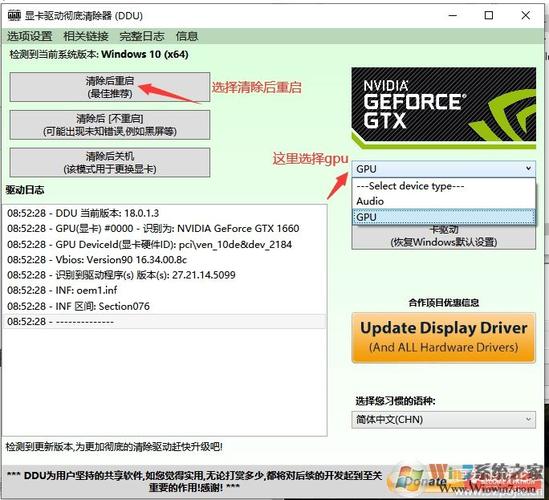
Task: Open the 完整日志 menu
Action: (142, 36)
